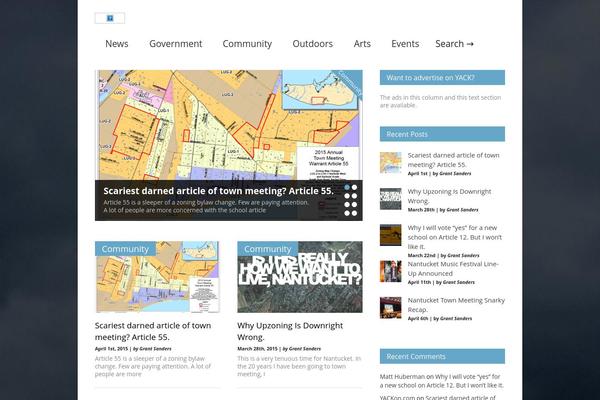
Task: Click the 'Recent Posts' sidebar header
Action: pos(442,134)
